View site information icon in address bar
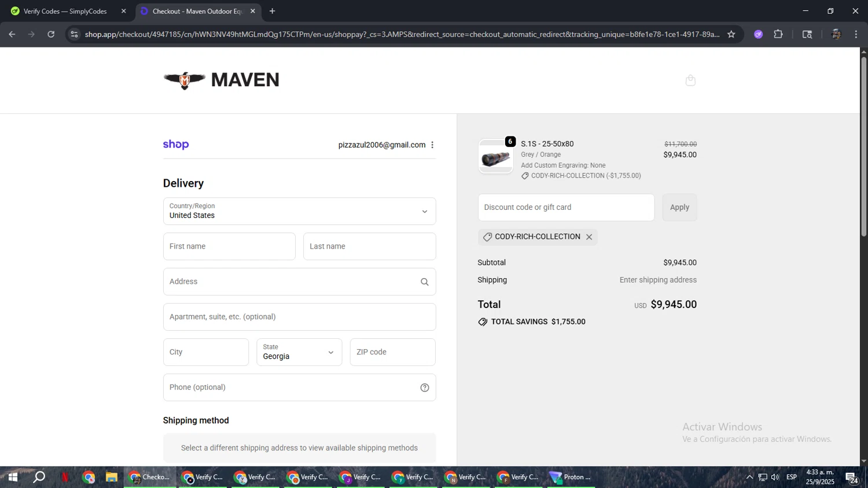Image resolution: width=868 pixels, height=488 pixels. tap(73, 34)
